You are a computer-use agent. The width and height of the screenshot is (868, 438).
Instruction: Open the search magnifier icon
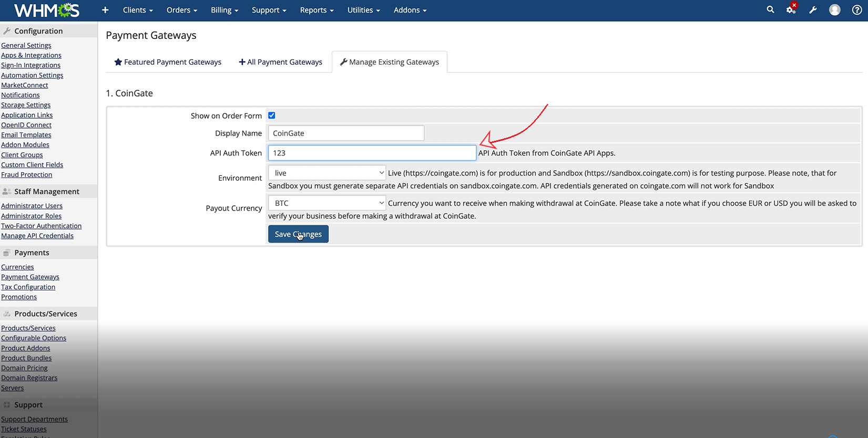(770, 9)
